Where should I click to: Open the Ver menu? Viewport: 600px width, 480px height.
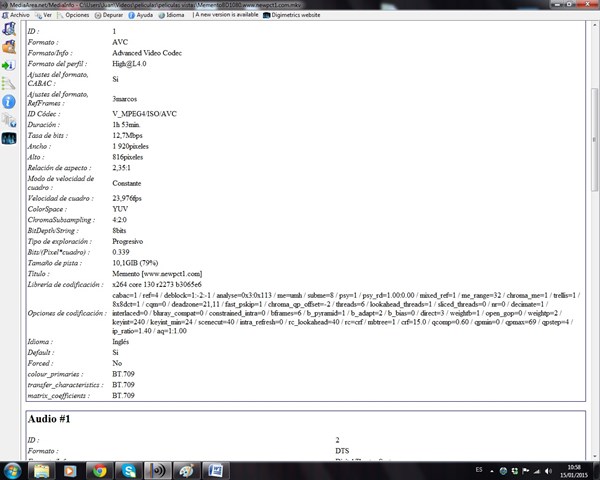43,15
